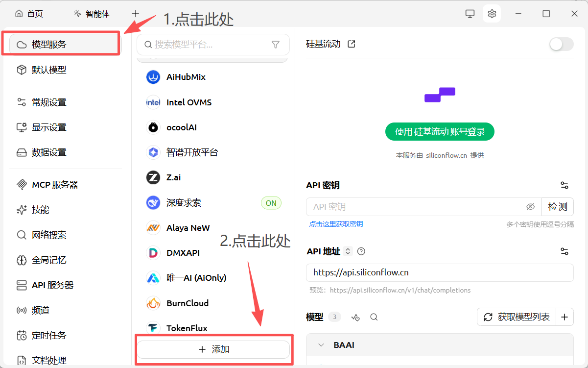Image resolution: width=588 pixels, height=368 pixels.
Task: Add a new tab with plus icon
Action: click(136, 14)
